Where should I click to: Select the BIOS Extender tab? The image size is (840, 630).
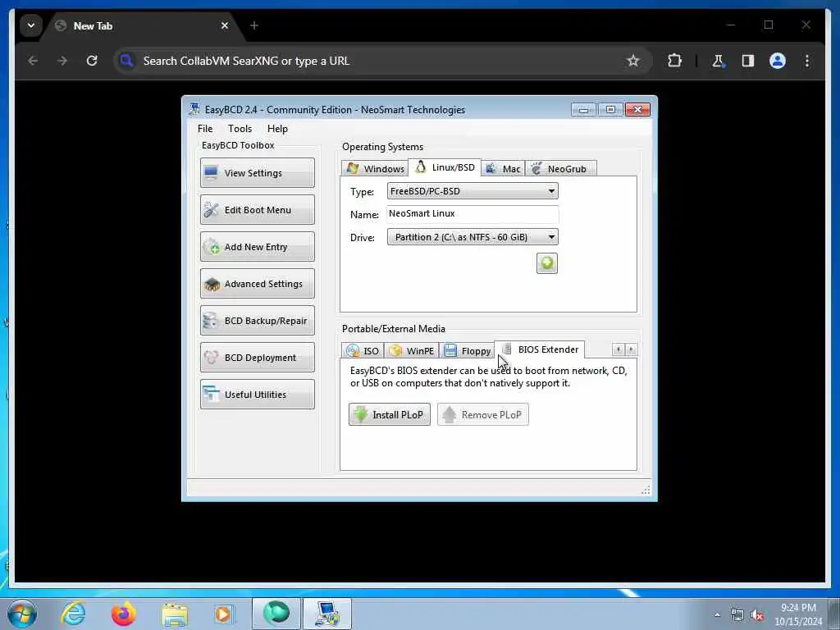(540, 349)
